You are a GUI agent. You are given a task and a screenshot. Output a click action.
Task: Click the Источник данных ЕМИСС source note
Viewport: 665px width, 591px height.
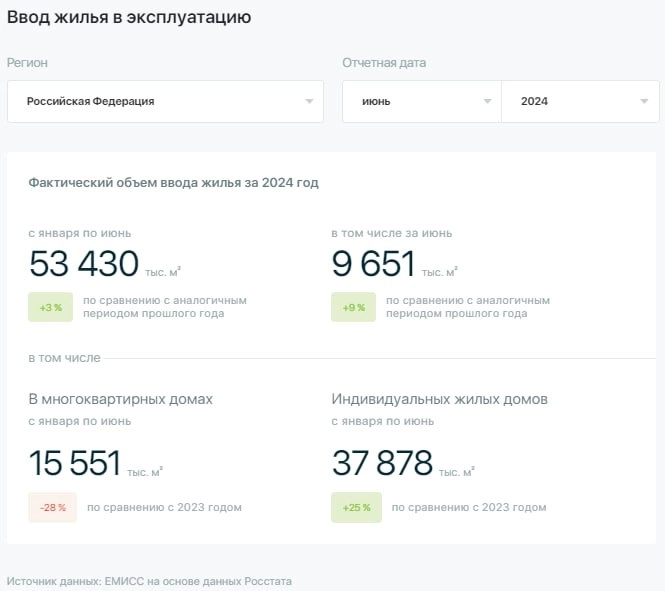click(x=149, y=581)
